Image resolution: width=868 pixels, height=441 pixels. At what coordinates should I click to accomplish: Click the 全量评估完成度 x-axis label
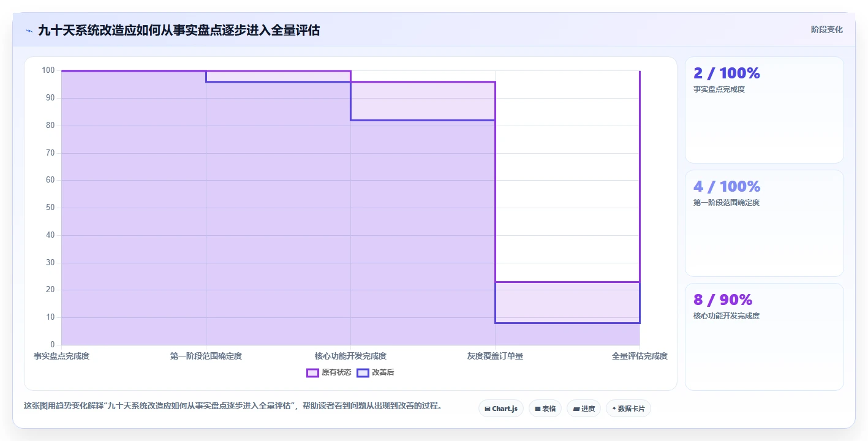point(640,356)
